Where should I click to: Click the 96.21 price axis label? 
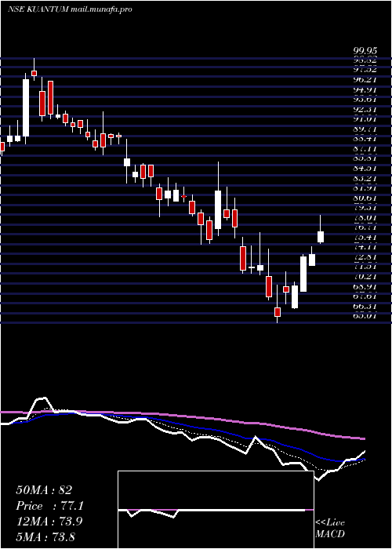[x=366, y=80]
